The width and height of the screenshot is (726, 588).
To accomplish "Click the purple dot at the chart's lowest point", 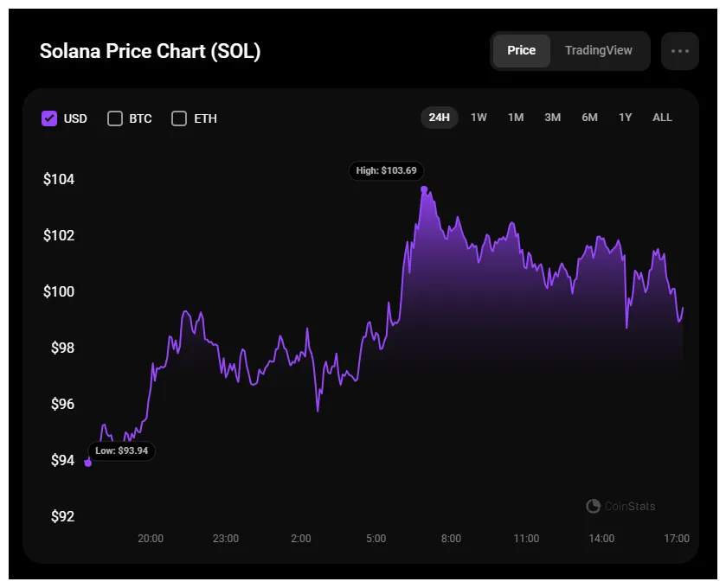I will click(87, 463).
